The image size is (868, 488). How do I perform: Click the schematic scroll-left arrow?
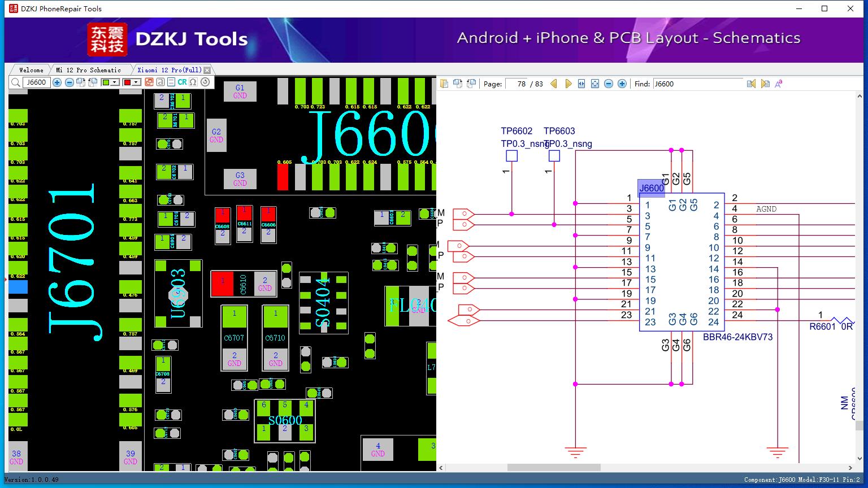tap(442, 468)
